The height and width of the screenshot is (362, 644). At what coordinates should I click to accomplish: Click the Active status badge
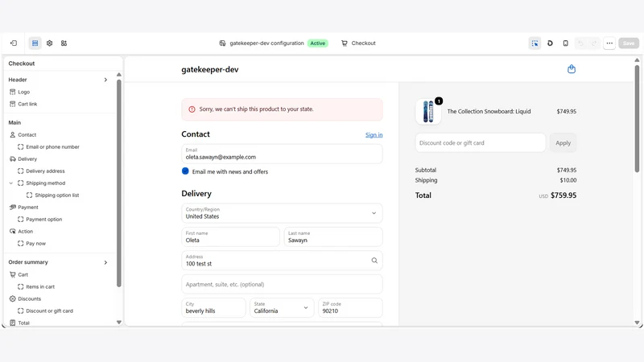tap(317, 43)
